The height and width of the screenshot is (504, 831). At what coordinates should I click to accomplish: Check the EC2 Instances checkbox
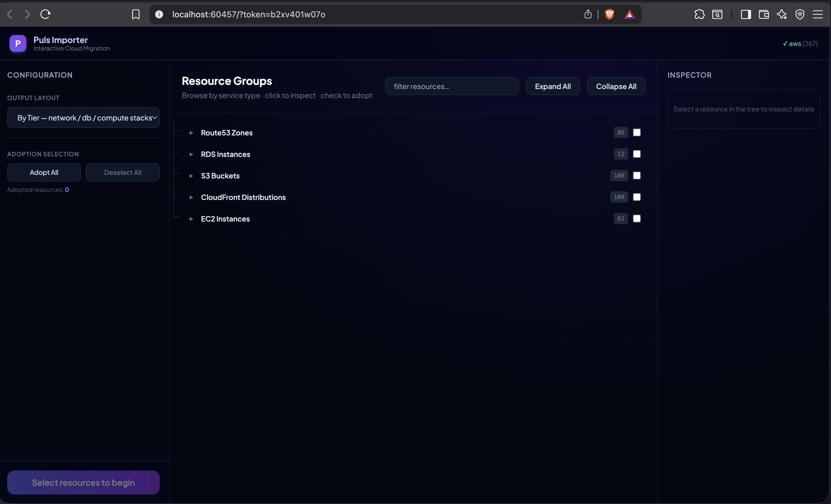point(637,219)
